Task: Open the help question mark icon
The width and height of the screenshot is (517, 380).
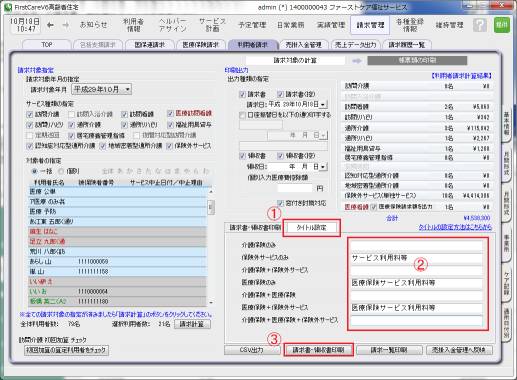Action: click(x=480, y=25)
